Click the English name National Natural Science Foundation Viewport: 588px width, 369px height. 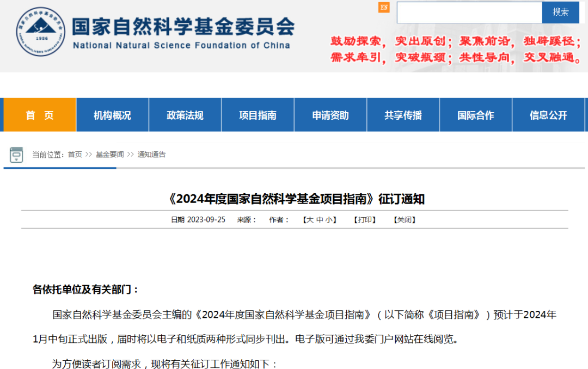coord(181,45)
